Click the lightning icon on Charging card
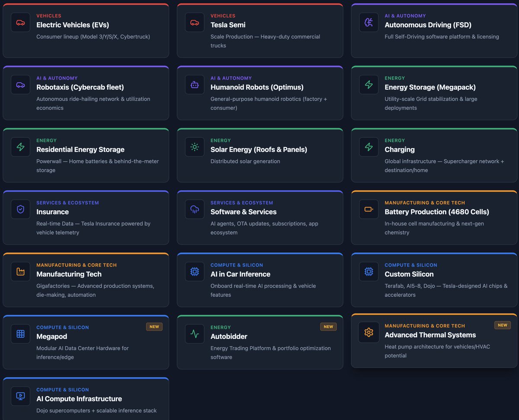Image resolution: width=519 pixels, height=420 pixels. click(x=369, y=147)
